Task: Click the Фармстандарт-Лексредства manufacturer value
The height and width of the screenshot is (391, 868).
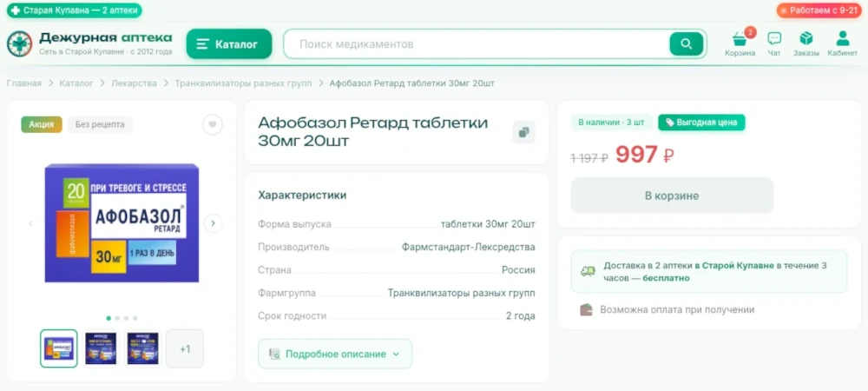Action: pyautogui.click(x=469, y=247)
